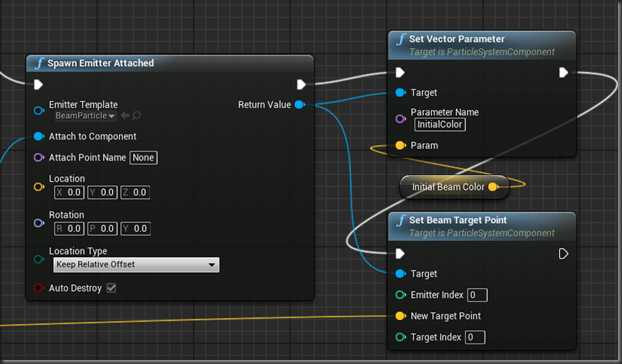Click the Auto Destroy boolean pin

[x=38, y=288]
